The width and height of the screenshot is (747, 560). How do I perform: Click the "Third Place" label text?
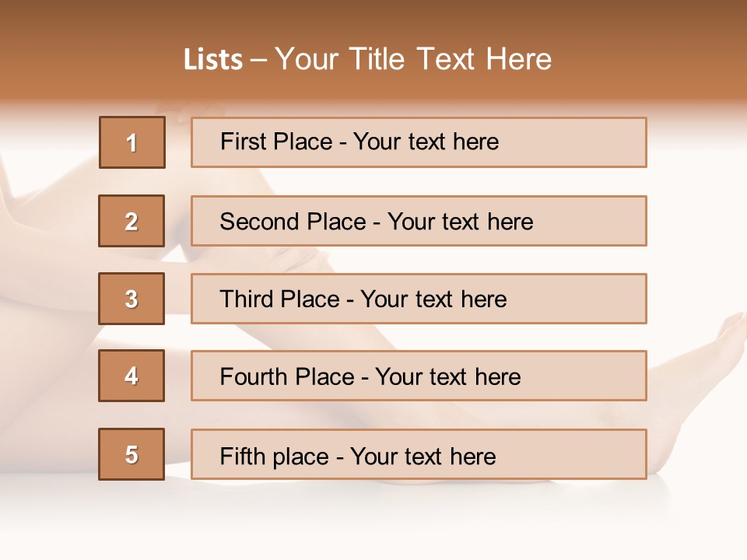[x=279, y=299]
